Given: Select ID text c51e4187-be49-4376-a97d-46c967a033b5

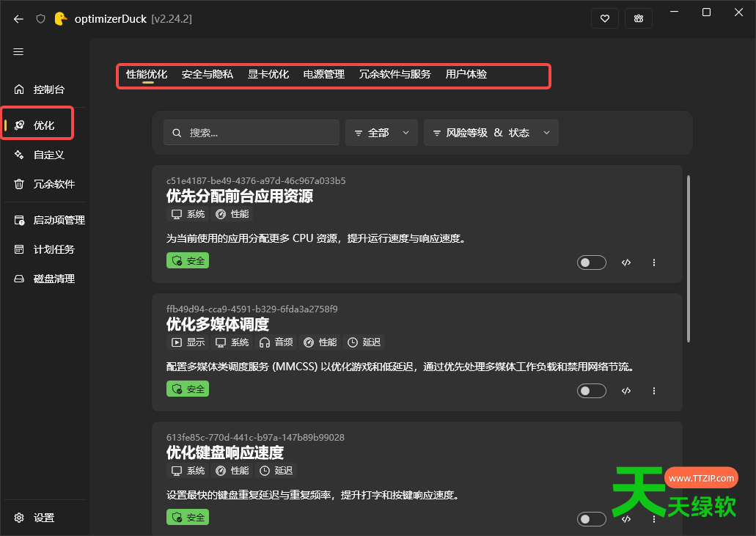Looking at the screenshot, I should click(x=256, y=181).
